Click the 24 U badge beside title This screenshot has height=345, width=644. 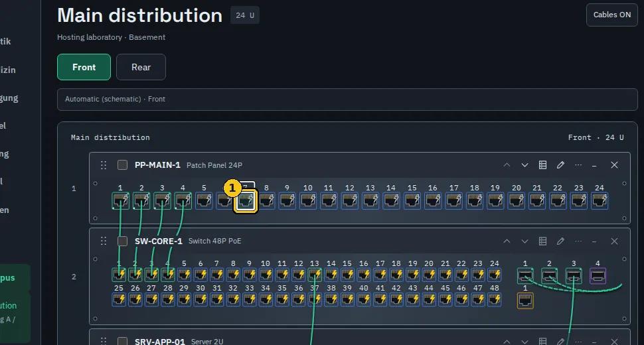point(245,15)
